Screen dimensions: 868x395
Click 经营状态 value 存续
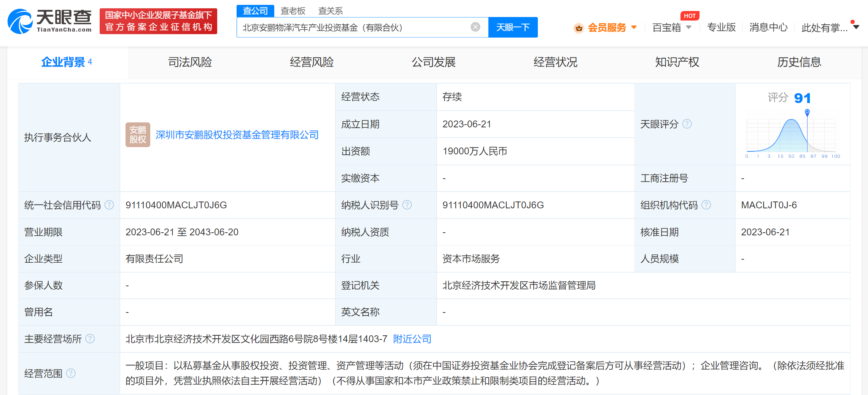(x=452, y=97)
